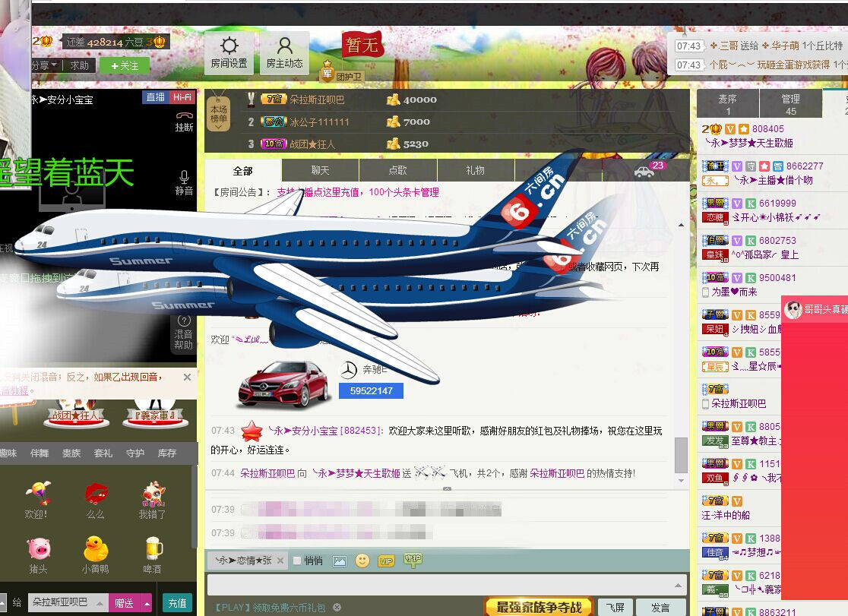The height and width of the screenshot is (616, 848).
Task: Click the 守护 guard icon in the chat toolbar
Action: click(x=412, y=561)
